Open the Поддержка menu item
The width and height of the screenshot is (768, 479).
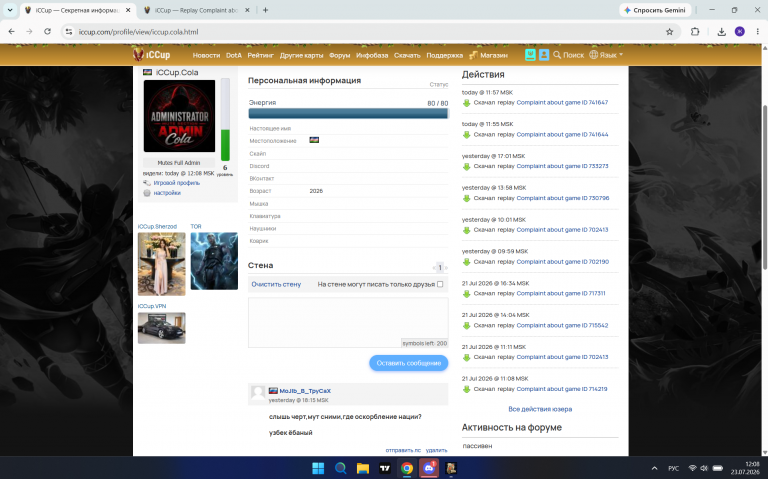(x=444, y=55)
